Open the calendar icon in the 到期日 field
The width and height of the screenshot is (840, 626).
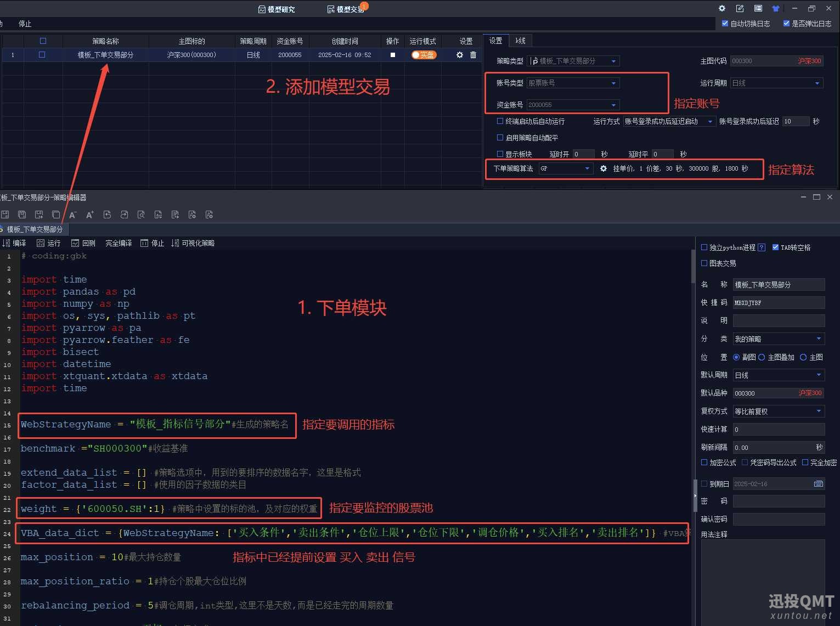(x=818, y=484)
